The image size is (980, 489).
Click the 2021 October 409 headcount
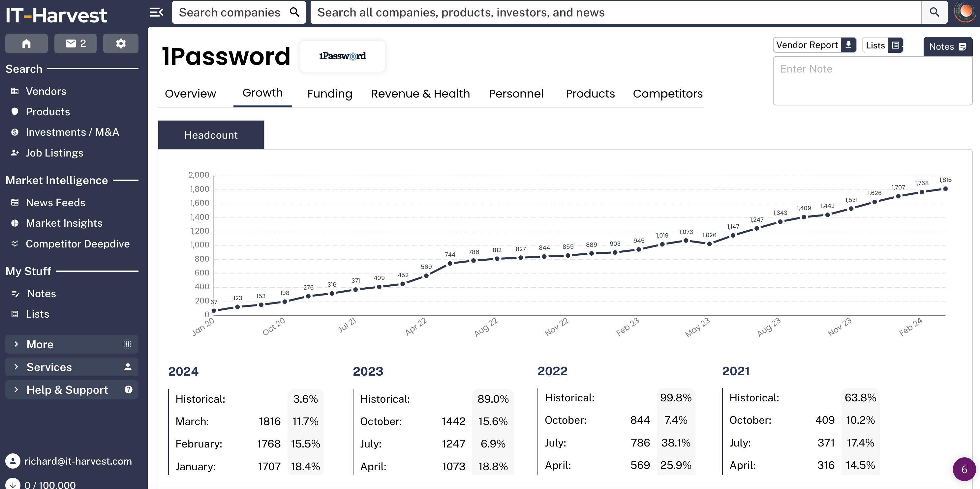point(825,420)
